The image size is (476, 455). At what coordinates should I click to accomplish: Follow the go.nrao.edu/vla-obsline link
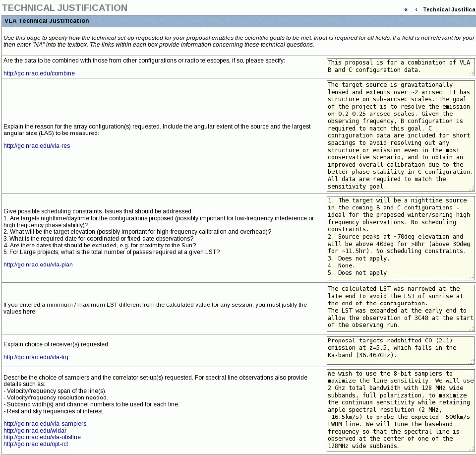pos(42,437)
